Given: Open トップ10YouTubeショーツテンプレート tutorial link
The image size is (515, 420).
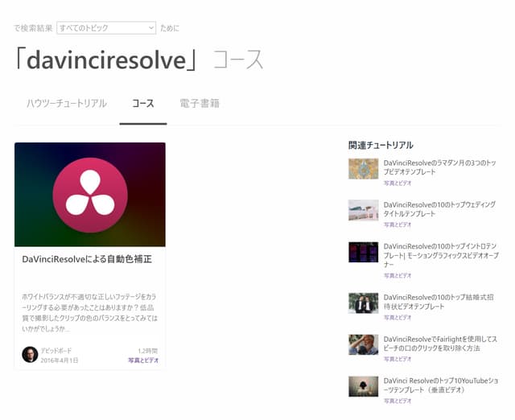Looking at the screenshot, I should [x=441, y=385].
